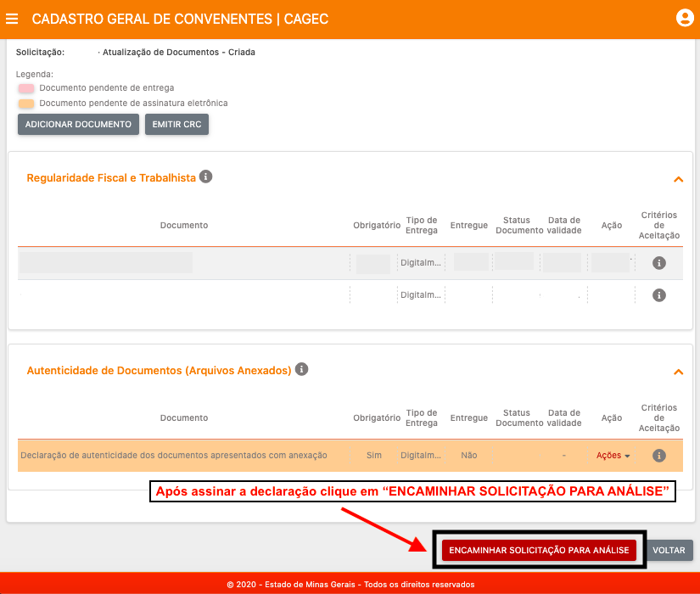The image size is (700, 594).
Task: View acceptance criteria for second fiscal document row
Action: click(658, 295)
